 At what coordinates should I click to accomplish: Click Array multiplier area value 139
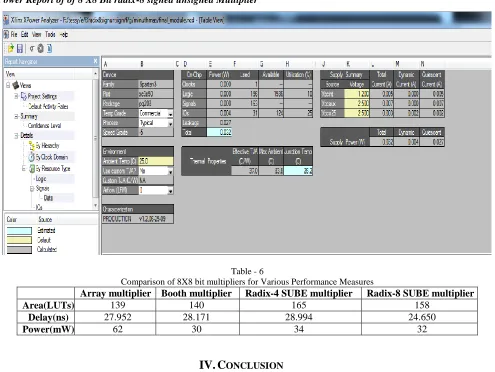118,305
